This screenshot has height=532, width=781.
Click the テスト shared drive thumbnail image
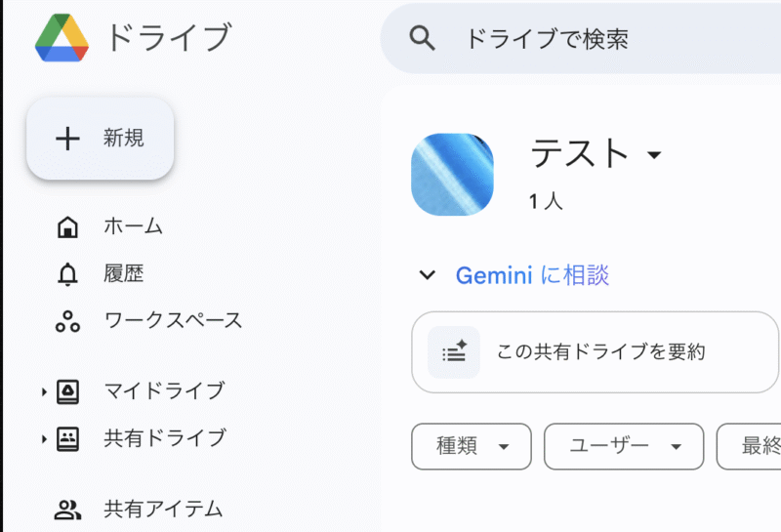click(x=452, y=175)
